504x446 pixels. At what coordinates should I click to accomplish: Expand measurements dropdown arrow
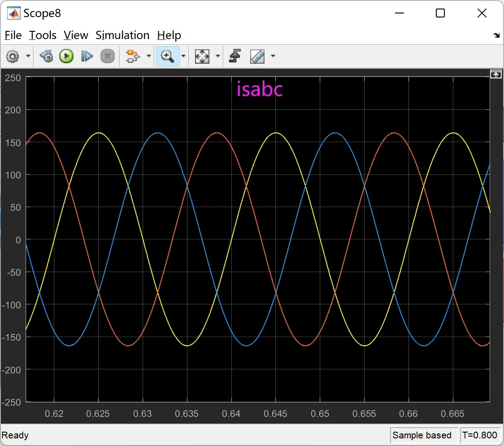[273, 56]
